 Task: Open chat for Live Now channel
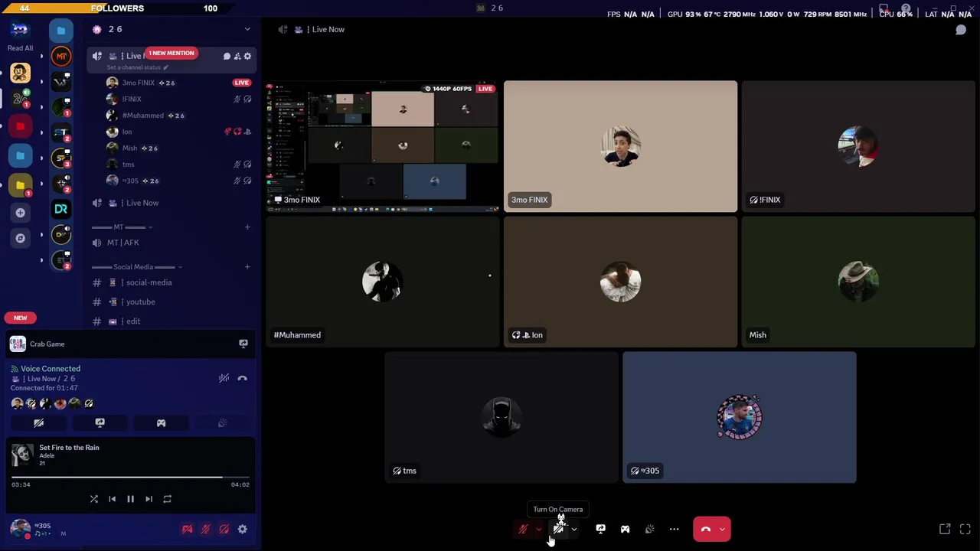pos(227,56)
